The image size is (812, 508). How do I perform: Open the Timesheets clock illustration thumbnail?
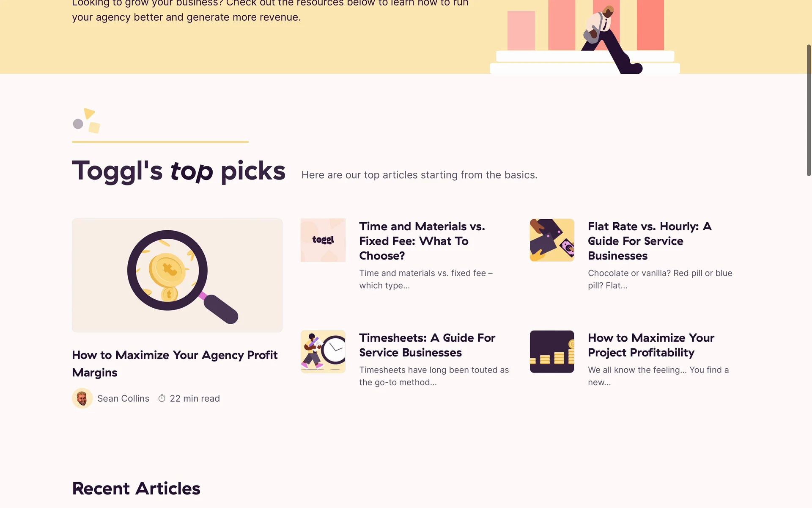[x=323, y=351]
